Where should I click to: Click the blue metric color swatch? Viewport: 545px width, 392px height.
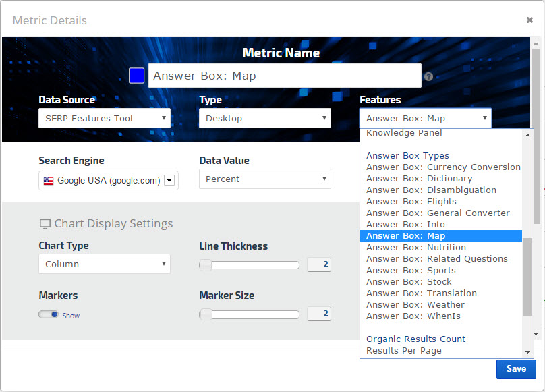pyautogui.click(x=137, y=76)
